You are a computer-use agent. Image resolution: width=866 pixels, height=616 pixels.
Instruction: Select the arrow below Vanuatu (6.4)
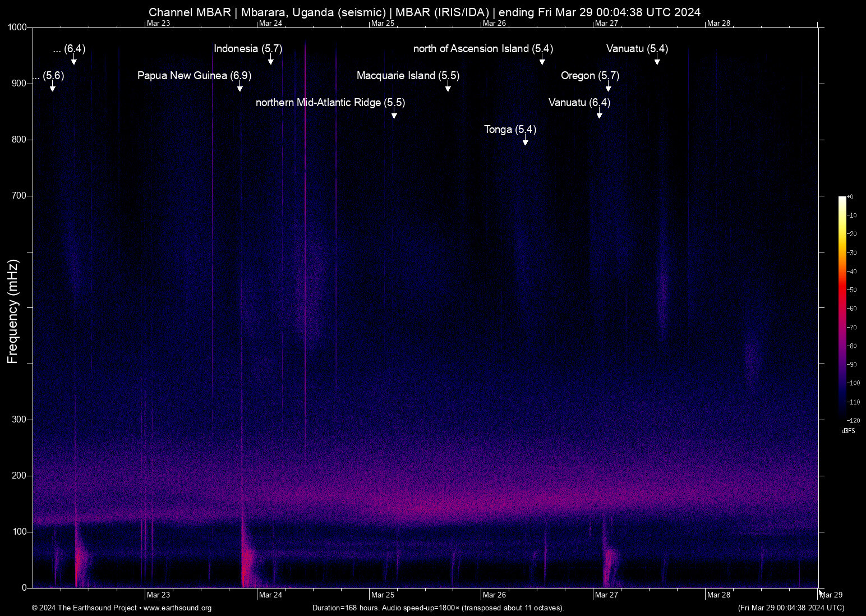tap(600, 113)
